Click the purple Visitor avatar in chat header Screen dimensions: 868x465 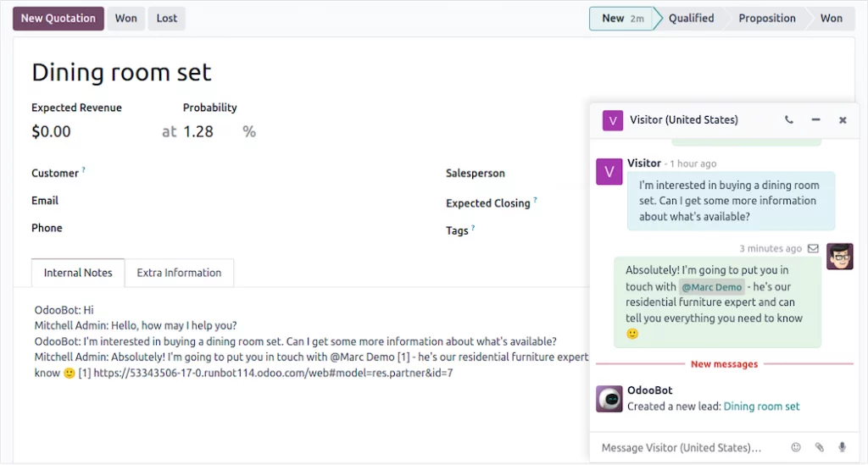click(x=612, y=120)
